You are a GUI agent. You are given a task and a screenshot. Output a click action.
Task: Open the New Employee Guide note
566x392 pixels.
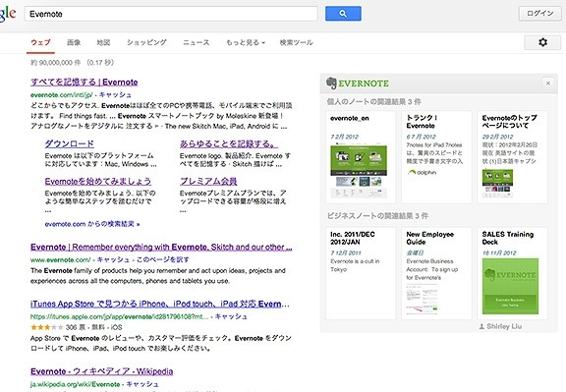pyautogui.click(x=436, y=273)
